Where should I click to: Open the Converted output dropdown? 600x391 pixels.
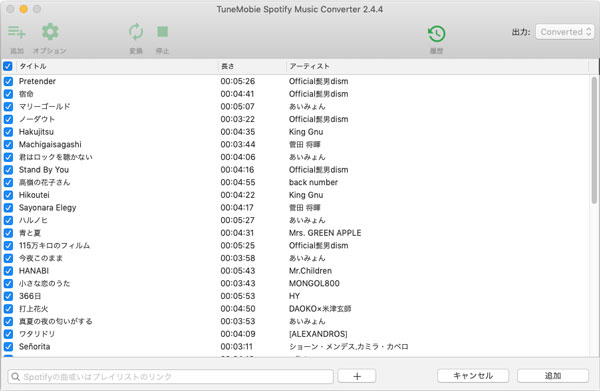(x=565, y=32)
